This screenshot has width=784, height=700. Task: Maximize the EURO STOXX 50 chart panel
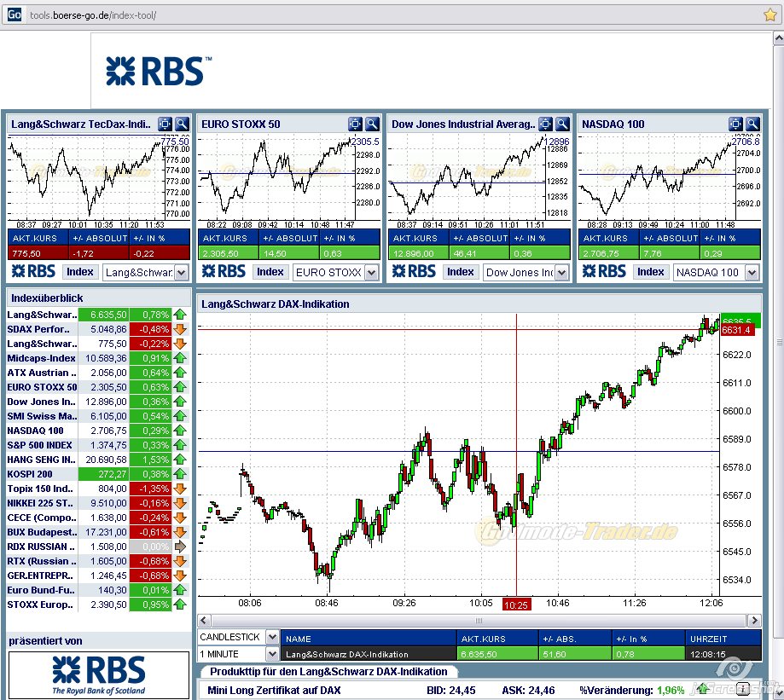click(x=355, y=124)
